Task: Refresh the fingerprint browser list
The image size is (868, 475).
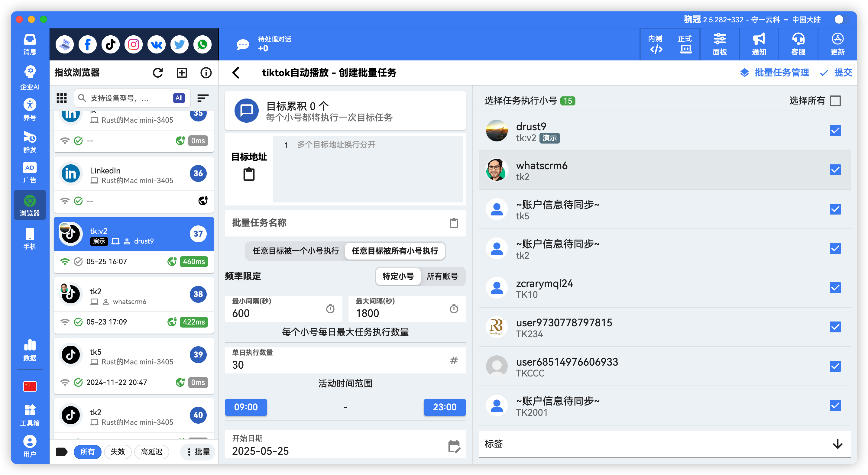Action: pyautogui.click(x=158, y=73)
